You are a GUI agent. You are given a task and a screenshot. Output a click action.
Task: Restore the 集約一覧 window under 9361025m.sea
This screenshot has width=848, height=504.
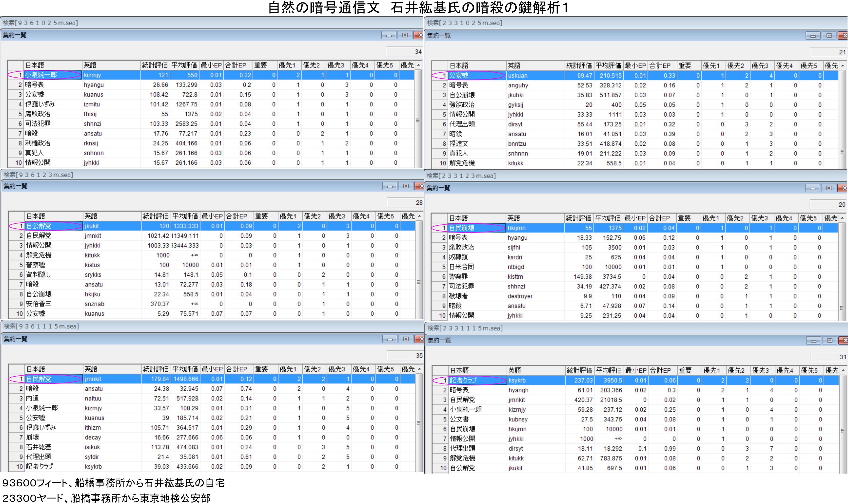pos(405,35)
